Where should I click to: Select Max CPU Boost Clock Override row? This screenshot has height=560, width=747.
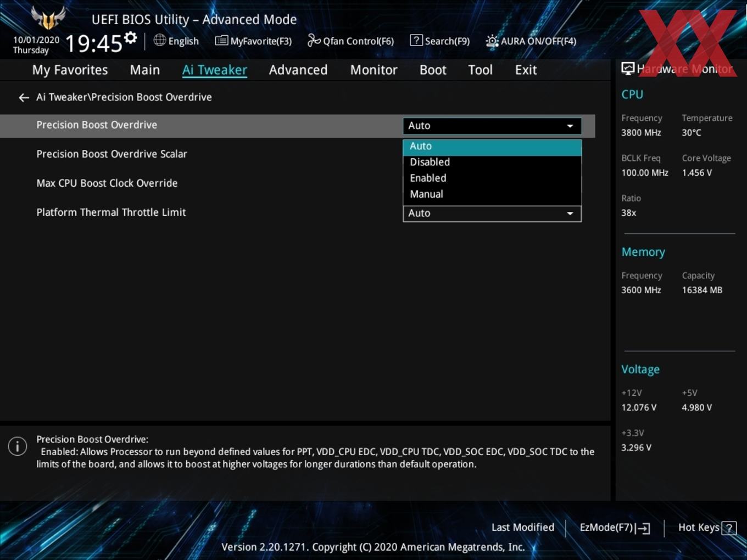[x=107, y=183]
